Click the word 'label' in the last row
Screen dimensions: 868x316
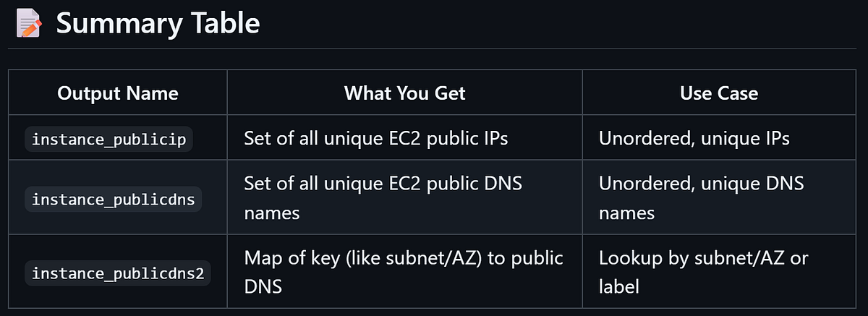618,287
